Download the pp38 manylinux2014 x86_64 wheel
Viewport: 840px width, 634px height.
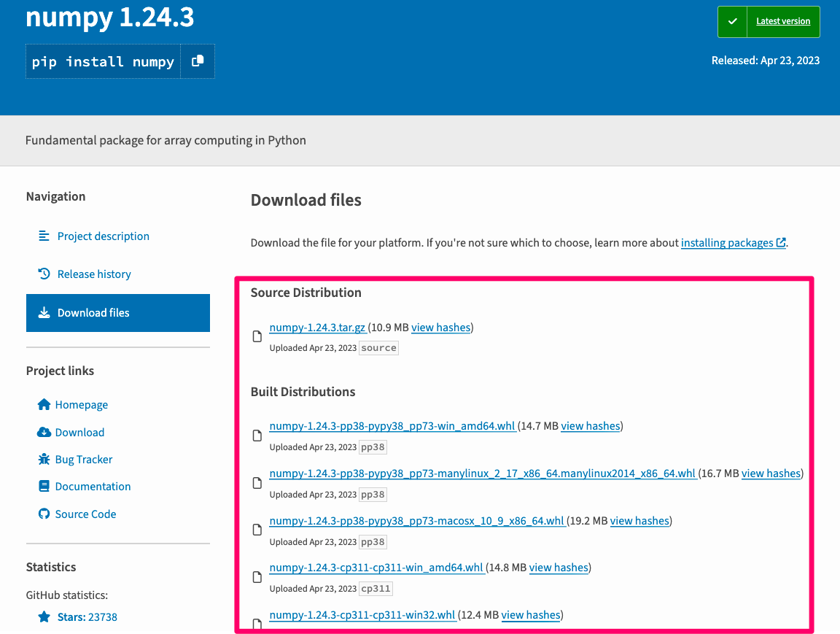[482, 473]
